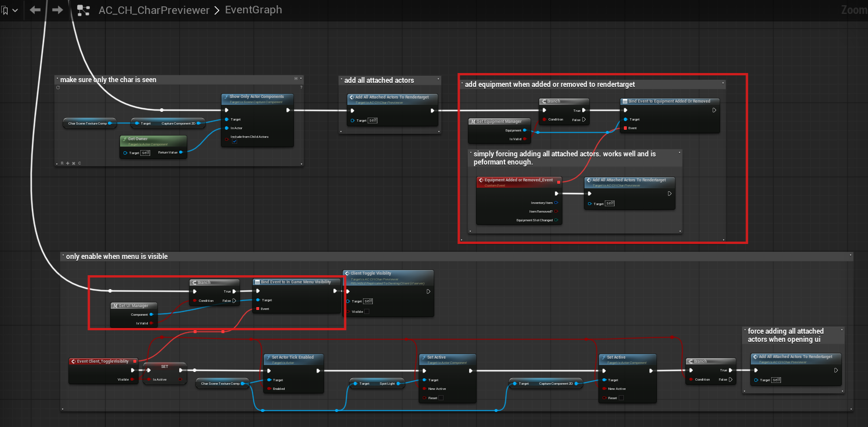Click the reroute node on the wire into Show Only Actor Components
The image size is (868, 427).
162,110
